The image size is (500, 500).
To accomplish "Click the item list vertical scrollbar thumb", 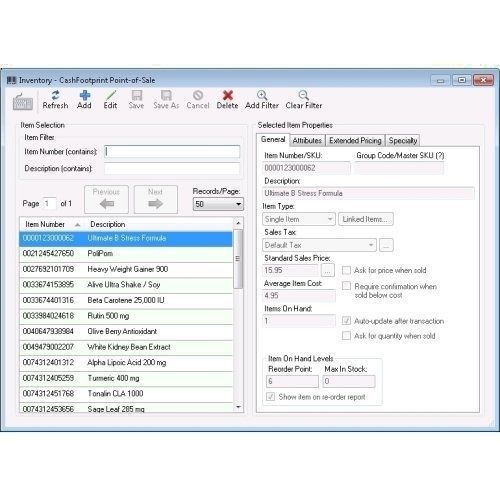I will [238, 259].
